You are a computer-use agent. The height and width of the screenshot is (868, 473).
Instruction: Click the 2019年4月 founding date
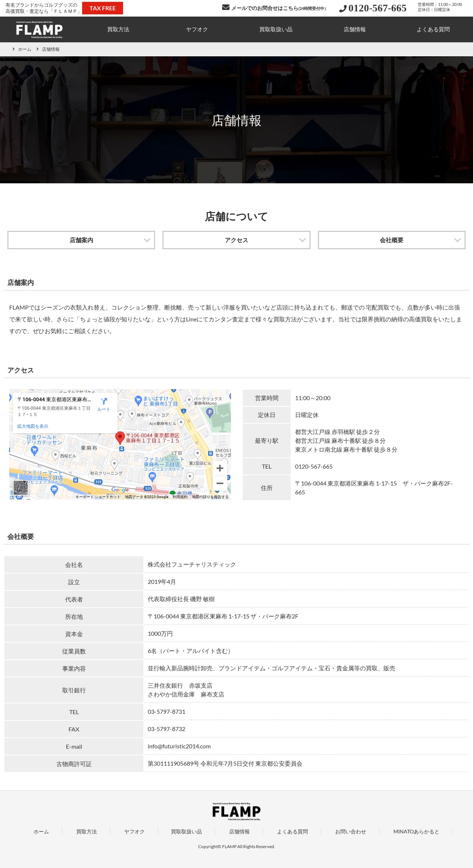162,582
